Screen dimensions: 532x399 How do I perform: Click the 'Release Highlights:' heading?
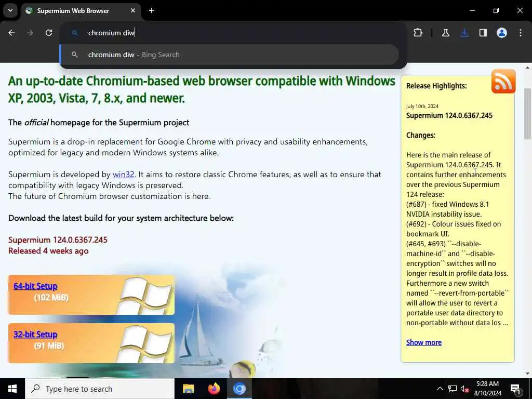(x=436, y=86)
